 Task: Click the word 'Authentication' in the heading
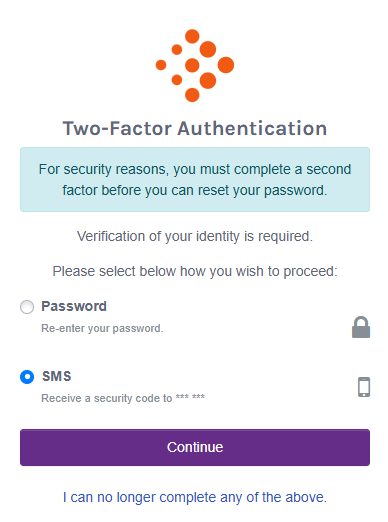pyautogui.click(x=252, y=129)
